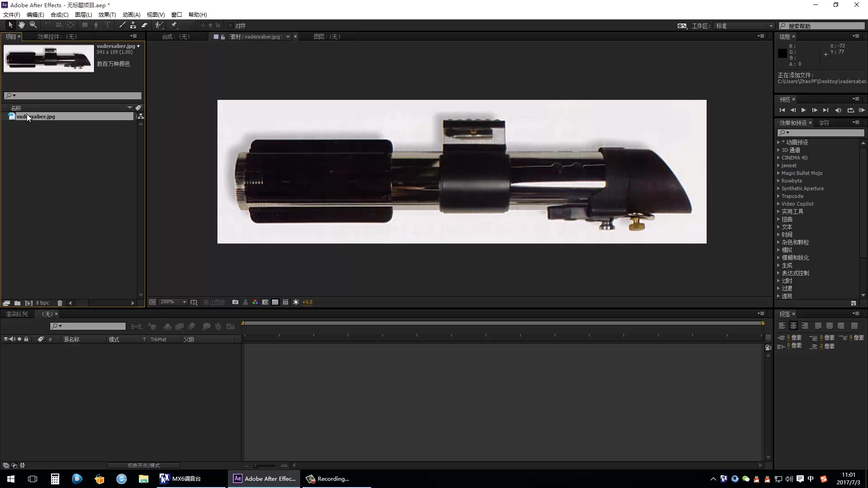Select the Brush tool
The image size is (868, 488).
pyautogui.click(x=122, y=25)
